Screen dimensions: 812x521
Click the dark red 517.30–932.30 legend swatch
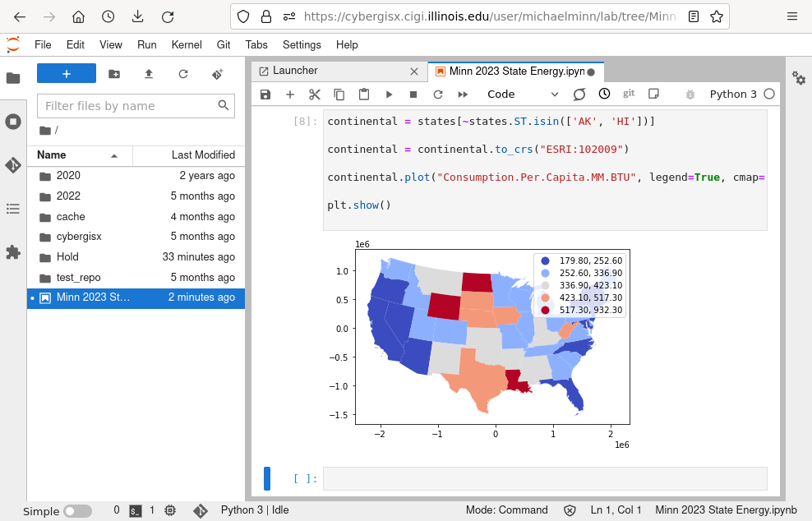tap(546, 311)
